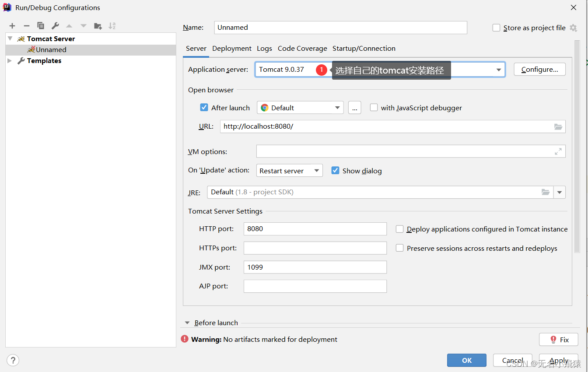This screenshot has height=372, width=588.
Task: Sort configurations alphabetically icon
Action: tap(112, 26)
